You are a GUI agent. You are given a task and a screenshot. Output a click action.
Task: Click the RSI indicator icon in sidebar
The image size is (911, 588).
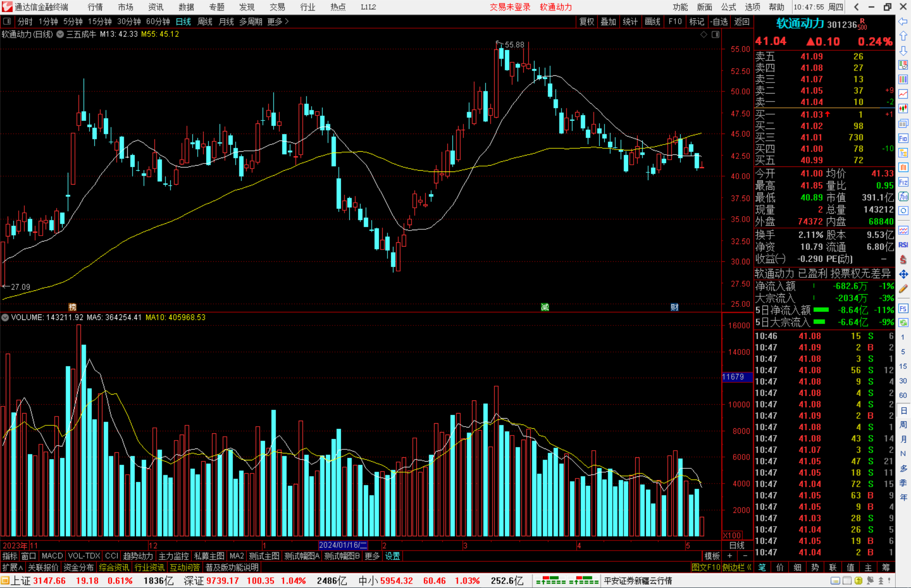point(903,245)
